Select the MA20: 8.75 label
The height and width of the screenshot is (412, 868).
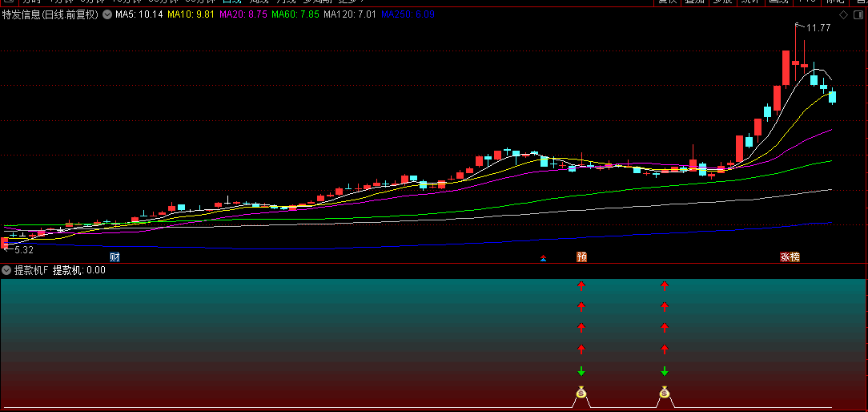point(243,15)
